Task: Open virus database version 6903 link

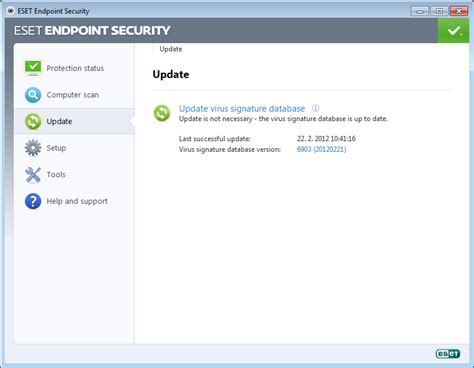Action: (321, 149)
